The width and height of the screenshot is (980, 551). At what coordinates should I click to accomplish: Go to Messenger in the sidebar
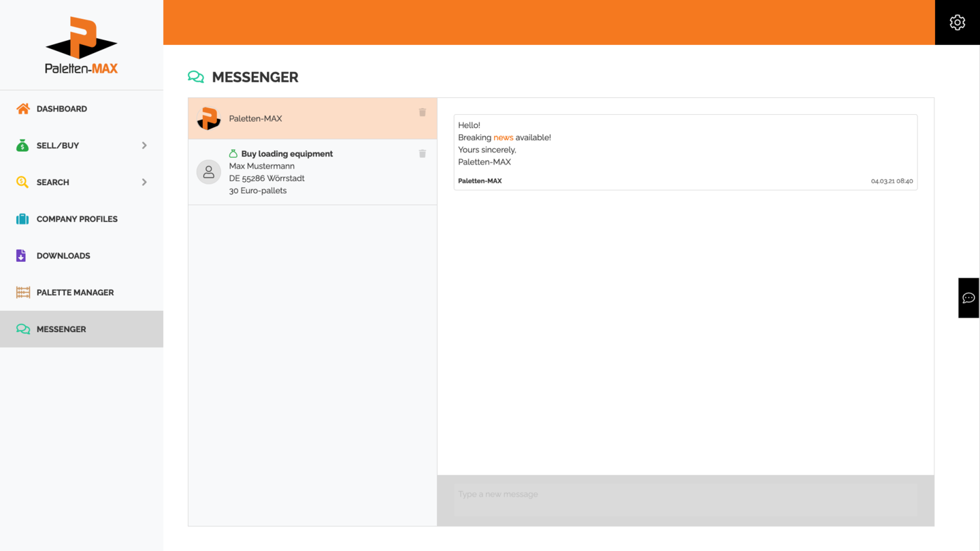(61, 329)
